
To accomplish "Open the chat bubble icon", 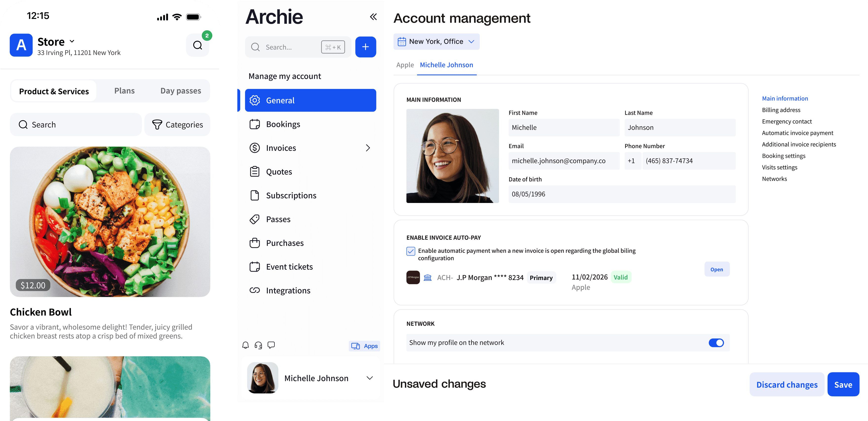I will click(271, 345).
